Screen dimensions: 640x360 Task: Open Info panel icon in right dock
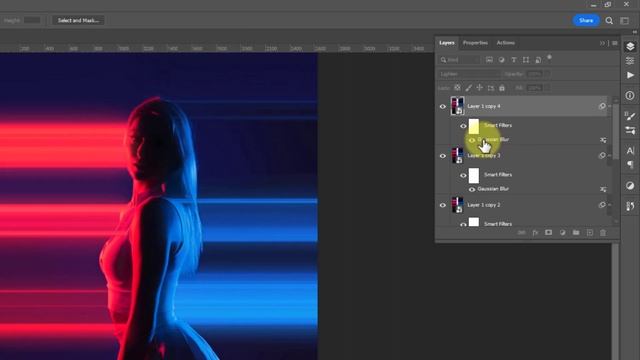pyautogui.click(x=630, y=96)
